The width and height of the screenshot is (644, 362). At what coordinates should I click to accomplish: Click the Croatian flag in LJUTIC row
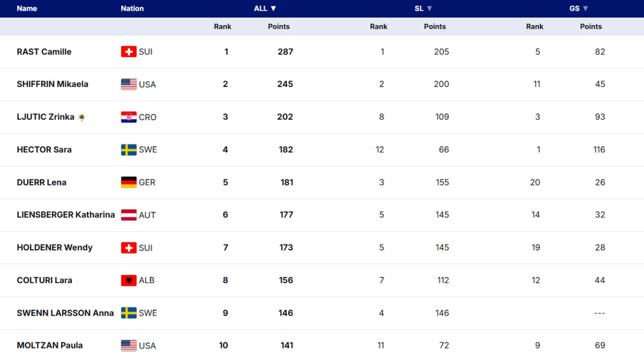(129, 117)
